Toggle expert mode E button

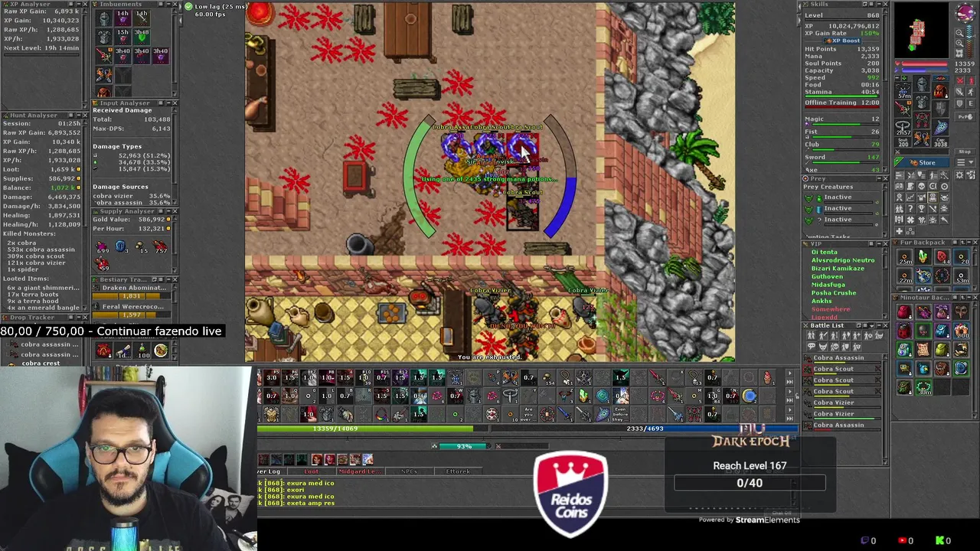972,103
